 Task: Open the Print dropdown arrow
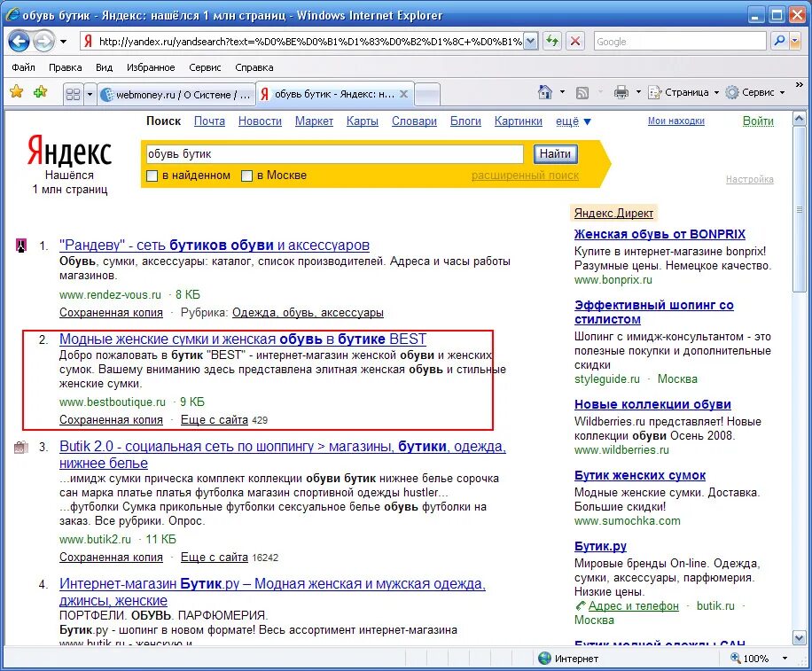[638, 92]
